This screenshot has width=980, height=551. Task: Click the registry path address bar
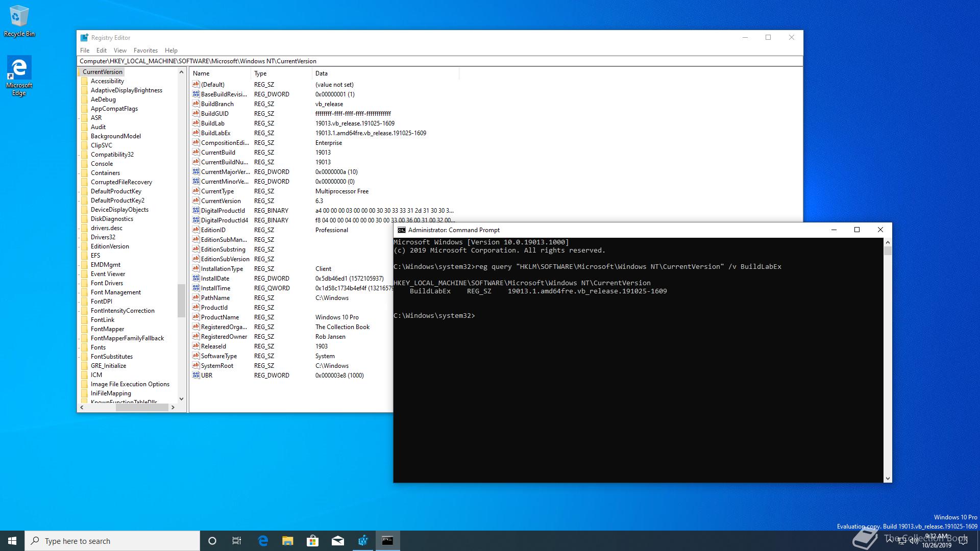pyautogui.click(x=440, y=61)
